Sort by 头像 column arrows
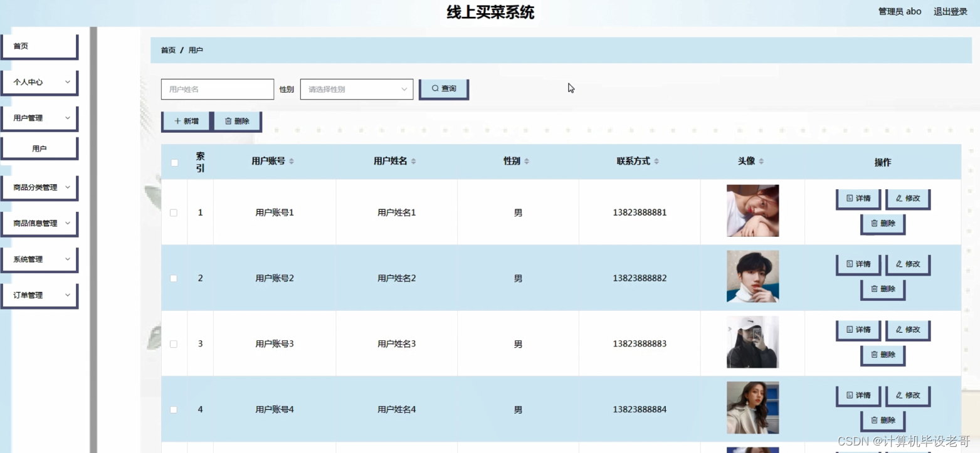 pyautogui.click(x=761, y=162)
